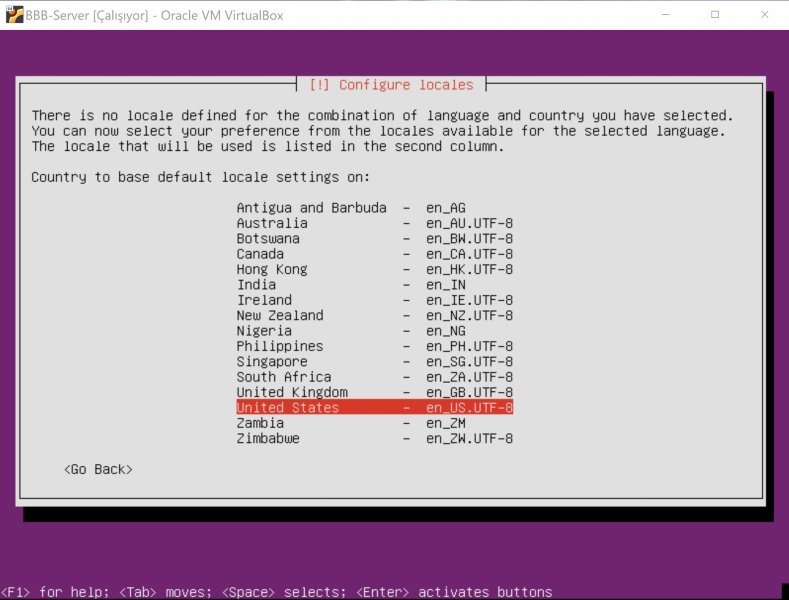Select Zimbabwe en_ZW.UTF-8 locale
Screen dimensions: 789x600
[x=374, y=438]
